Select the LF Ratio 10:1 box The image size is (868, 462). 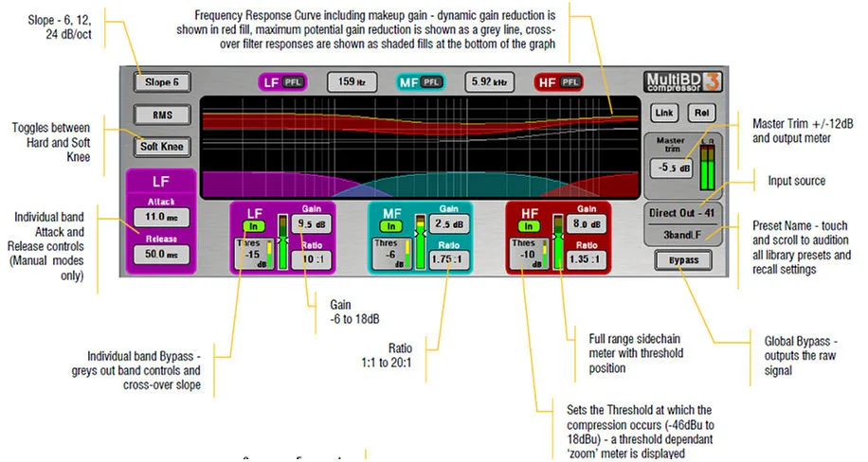(x=312, y=259)
